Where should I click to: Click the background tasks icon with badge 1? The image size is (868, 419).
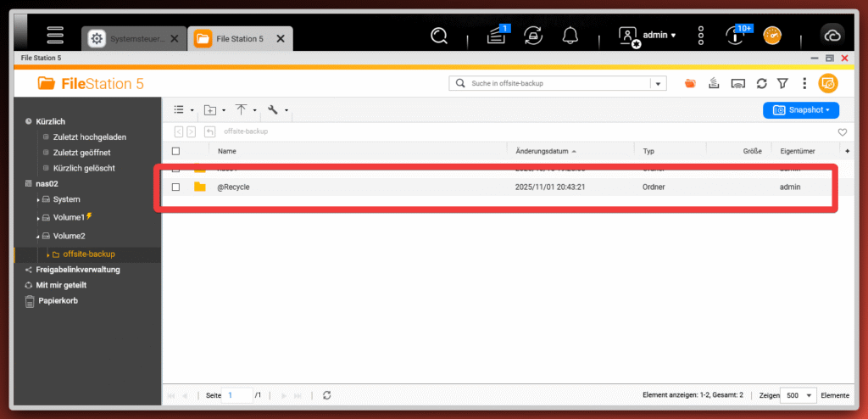pyautogui.click(x=498, y=36)
